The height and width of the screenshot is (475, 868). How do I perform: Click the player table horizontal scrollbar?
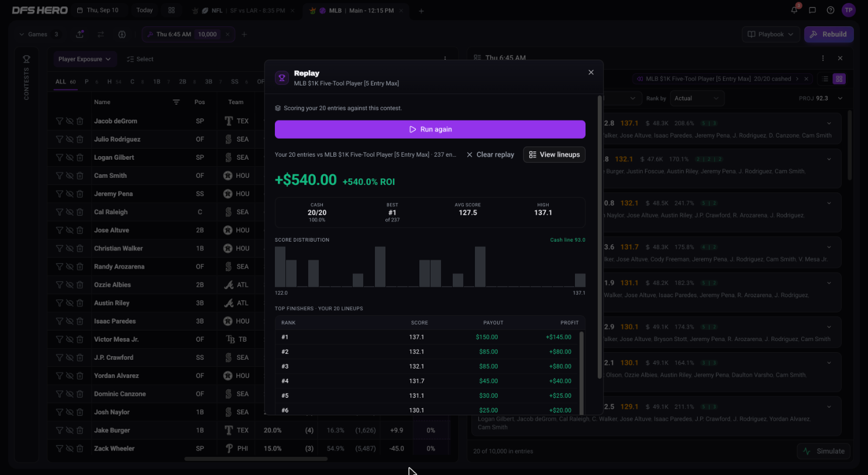[256, 459]
